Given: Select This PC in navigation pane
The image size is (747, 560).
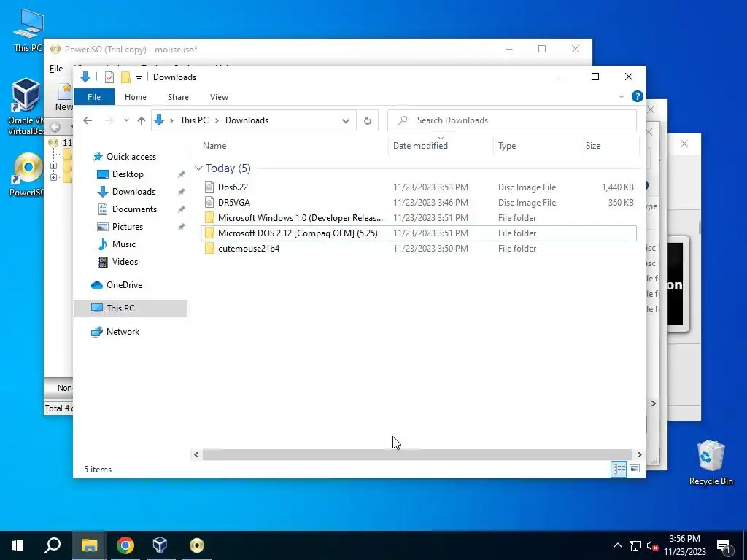Looking at the screenshot, I should pyautogui.click(x=120, y=308).
